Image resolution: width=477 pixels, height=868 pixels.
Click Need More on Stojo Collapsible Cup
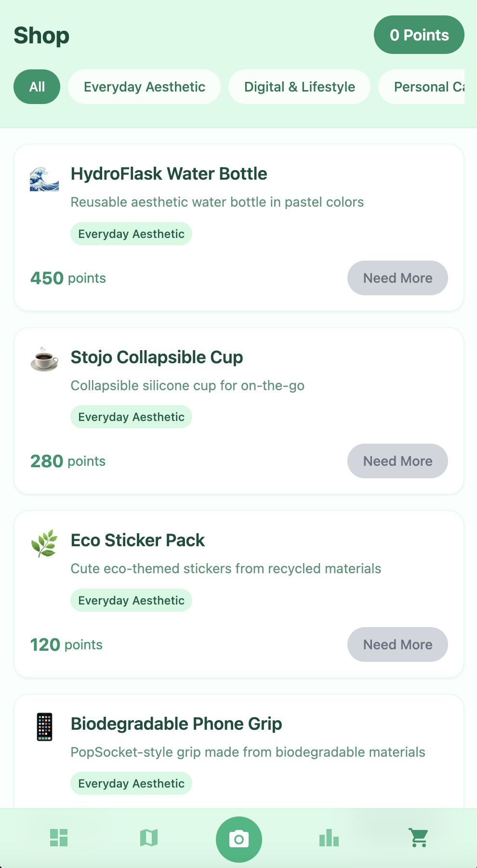pos(397,461)
